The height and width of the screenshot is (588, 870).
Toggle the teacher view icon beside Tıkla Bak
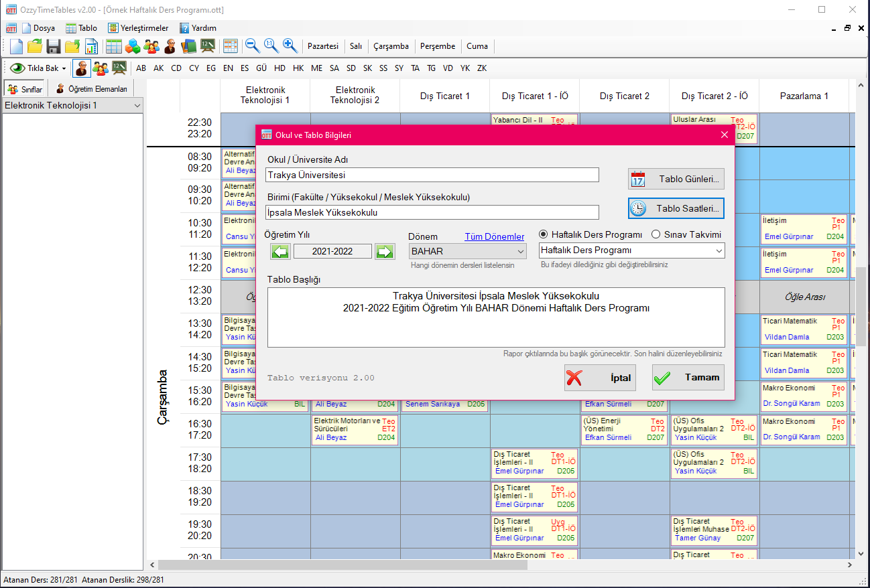[80, 68]
